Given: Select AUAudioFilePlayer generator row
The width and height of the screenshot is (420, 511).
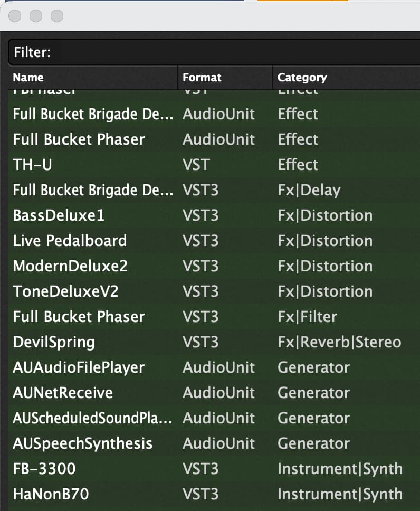Looking at the screenshot, I should (214, 367).
